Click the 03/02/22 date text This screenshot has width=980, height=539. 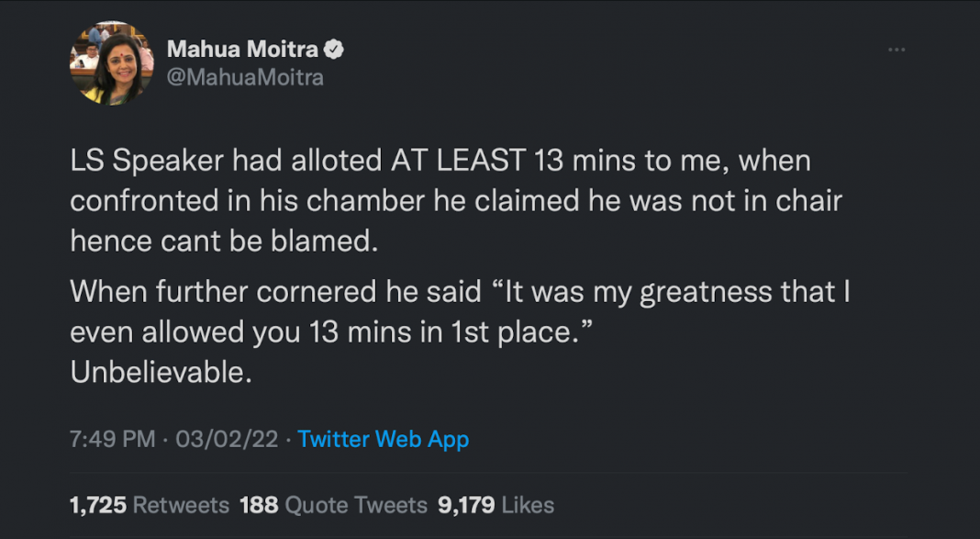point(227,439)
